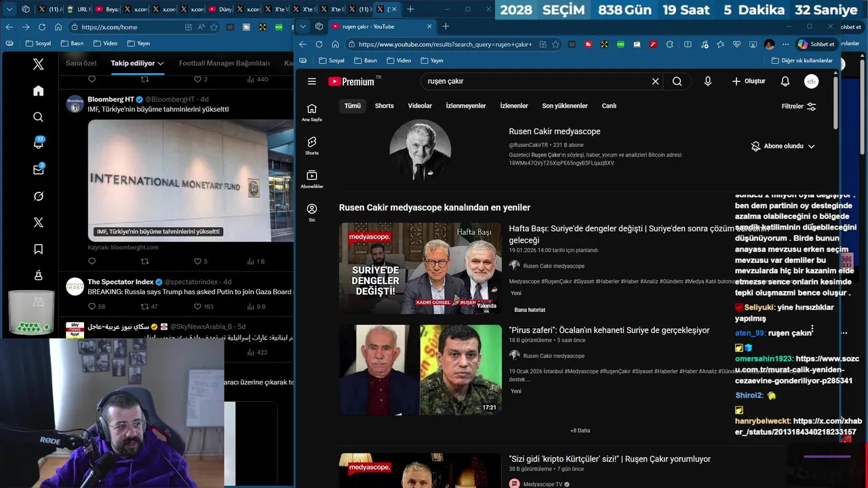Image resolution: width=868 pixels, height=488 pixels.
Task: Open Diğer sık kullanılanlar folder
Action: click(802, 60)
